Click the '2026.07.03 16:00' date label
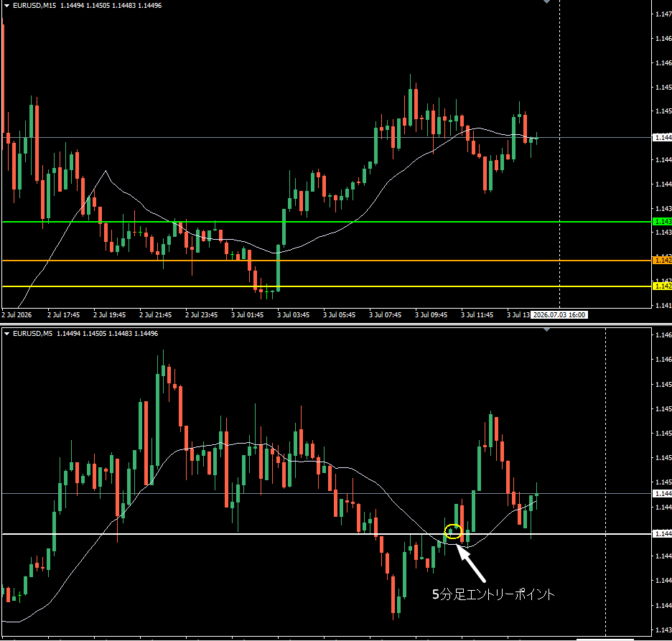This screenshot has width=672, height=641. (559, 315)
